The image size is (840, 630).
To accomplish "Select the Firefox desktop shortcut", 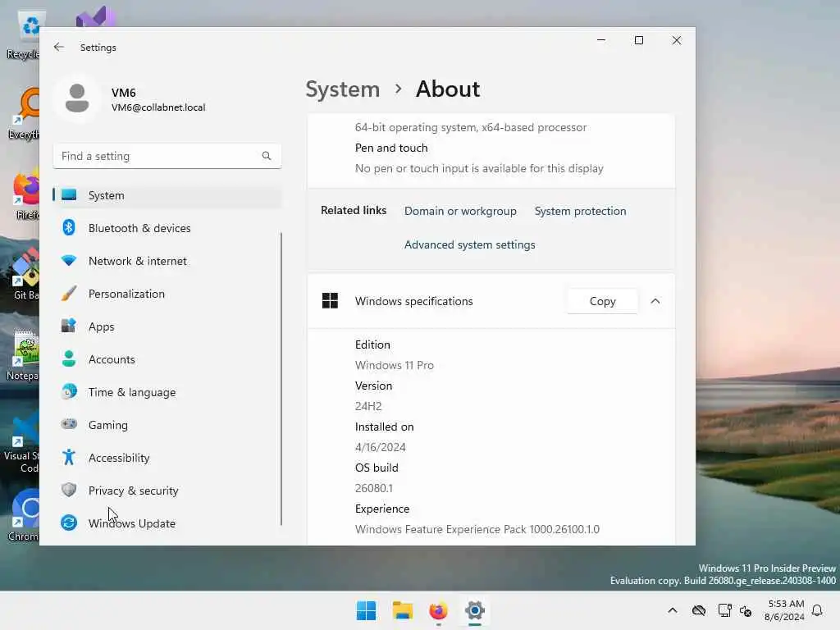I will pyautogui.click(x=25, y=195).
